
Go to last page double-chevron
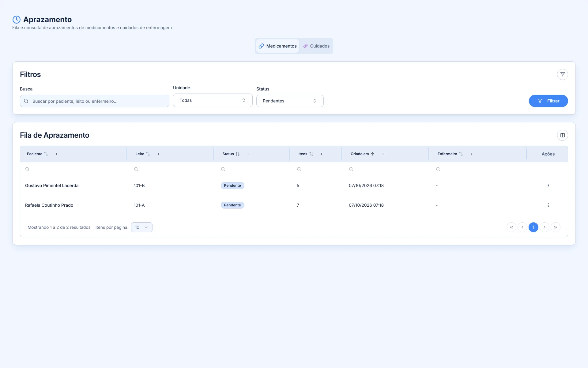pos(555,227)
